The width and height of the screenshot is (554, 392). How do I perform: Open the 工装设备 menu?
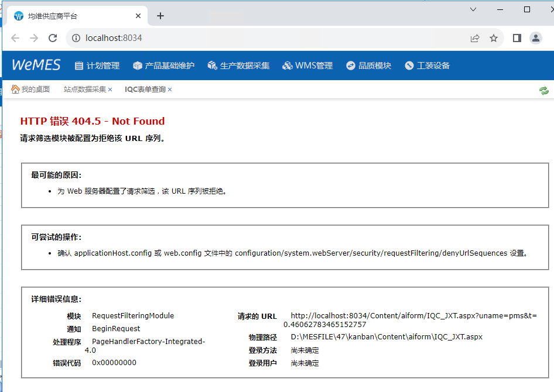click(427, 66)
